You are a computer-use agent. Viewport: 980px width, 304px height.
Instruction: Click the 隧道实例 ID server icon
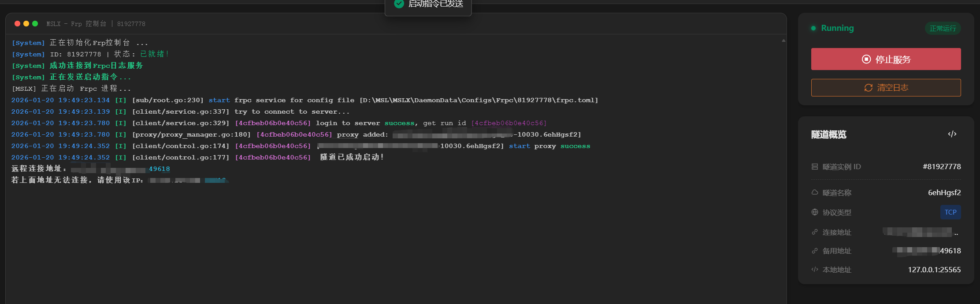[x=815, y=167]
